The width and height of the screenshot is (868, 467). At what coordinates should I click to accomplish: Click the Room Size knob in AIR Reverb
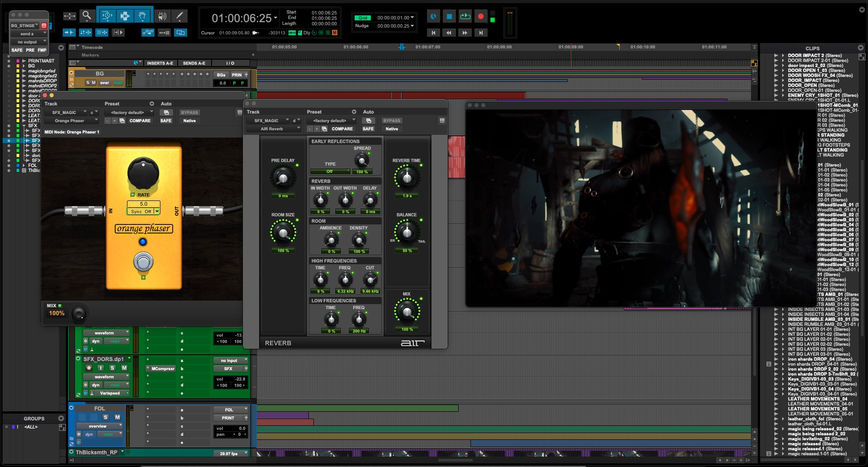pos(283,232)
